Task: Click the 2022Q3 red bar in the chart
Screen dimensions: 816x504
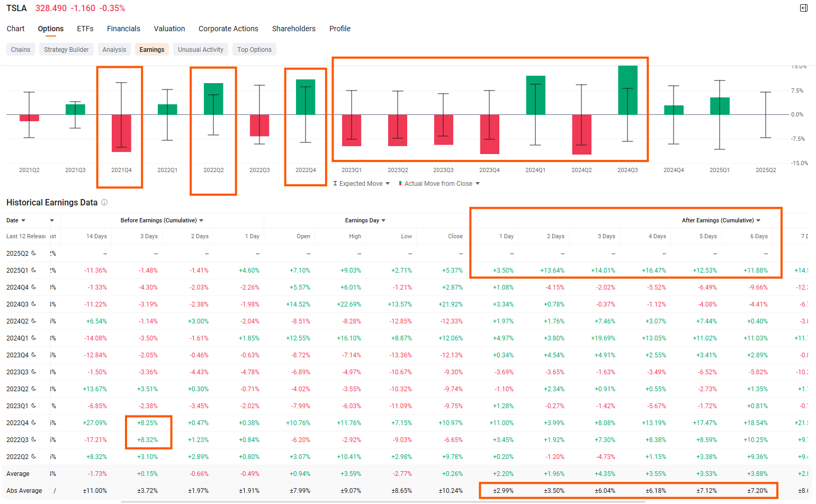Action: click(x=259, y=125)
